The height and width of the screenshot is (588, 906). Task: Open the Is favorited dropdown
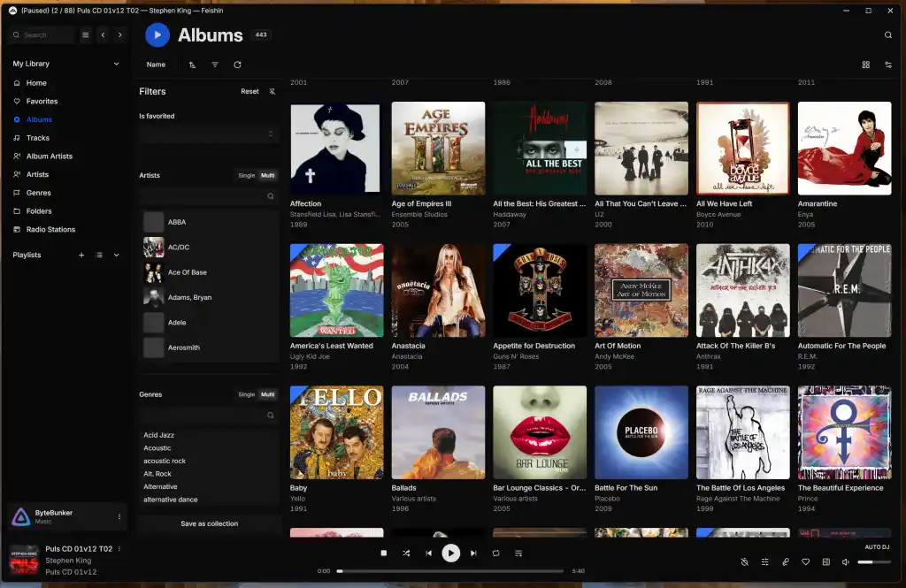(x=209, y=134)
